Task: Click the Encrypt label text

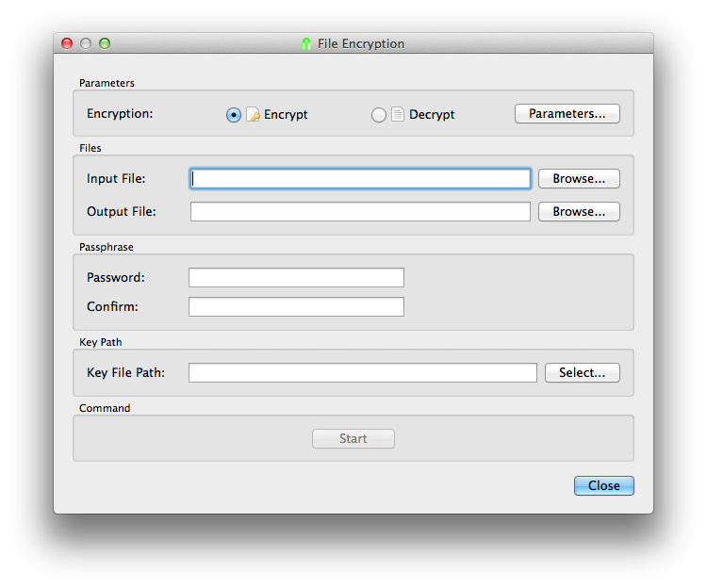Action: pos(286,114)
